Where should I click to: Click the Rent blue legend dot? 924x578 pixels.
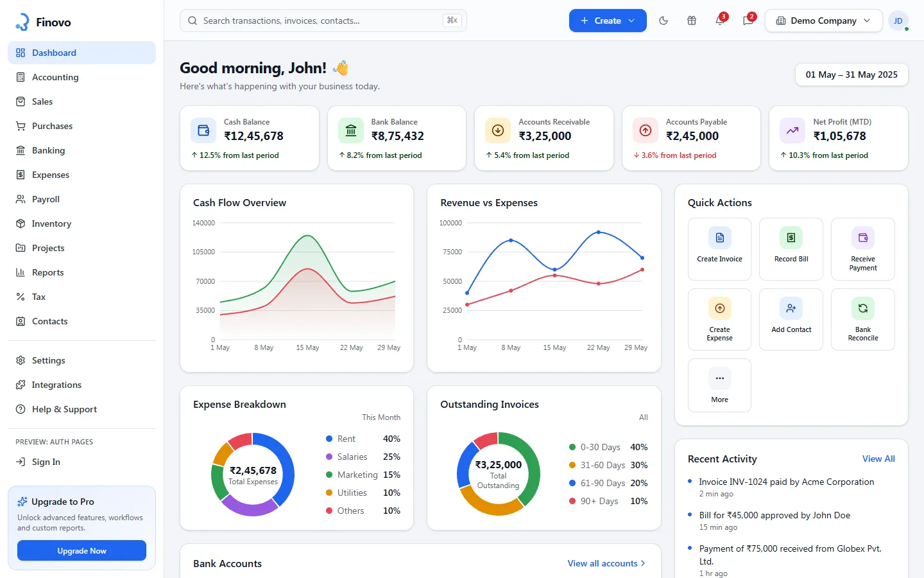(329, 439)
